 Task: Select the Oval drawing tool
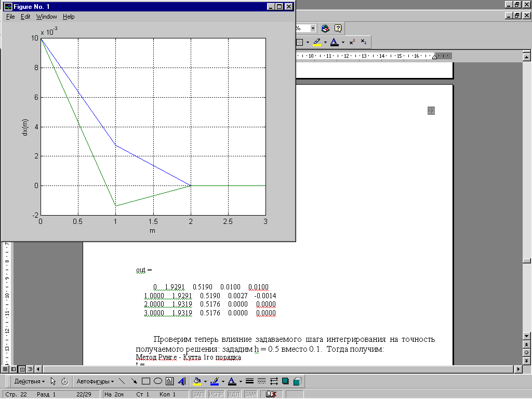157,381
